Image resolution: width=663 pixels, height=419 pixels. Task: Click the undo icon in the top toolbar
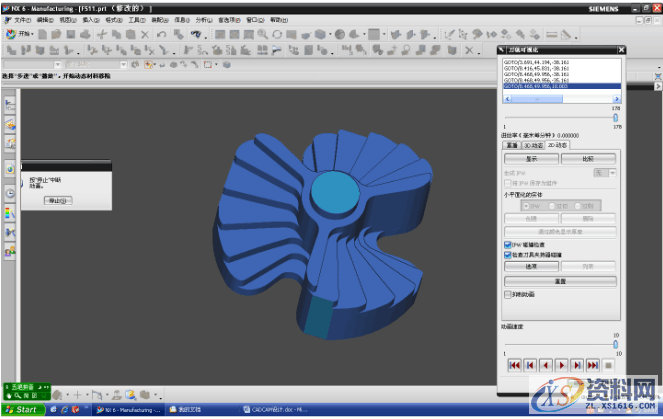(x=162, y=34)
